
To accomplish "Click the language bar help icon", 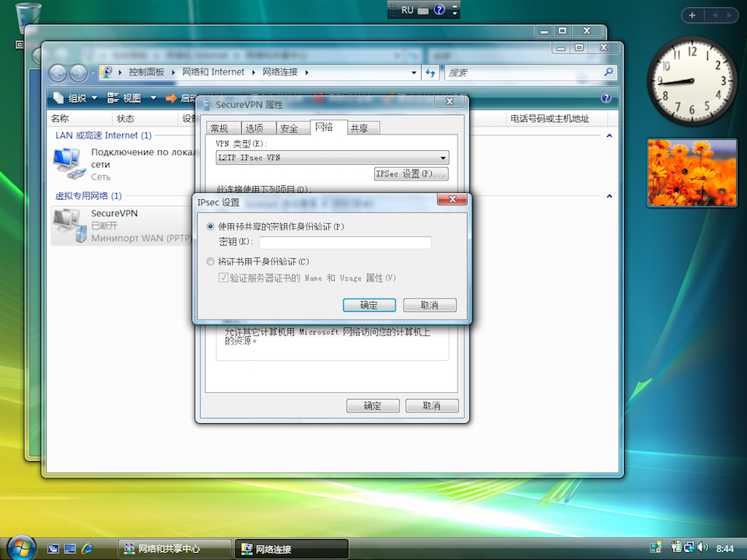I will point(439,9).
